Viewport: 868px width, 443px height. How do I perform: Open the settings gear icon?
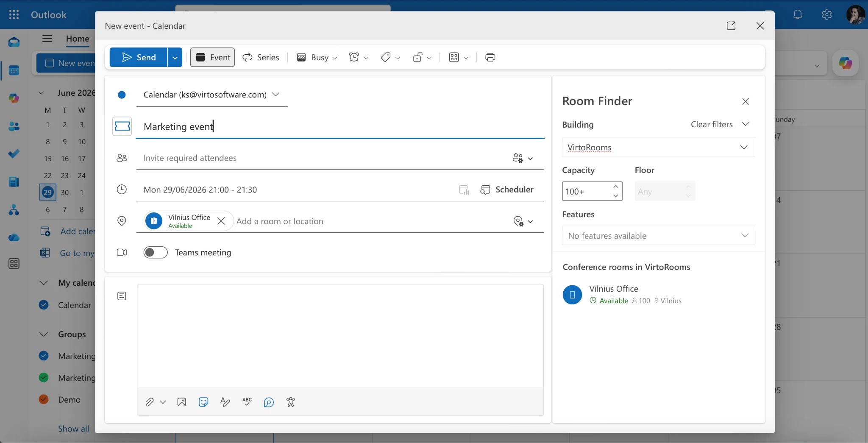click(x=826, y=15)
